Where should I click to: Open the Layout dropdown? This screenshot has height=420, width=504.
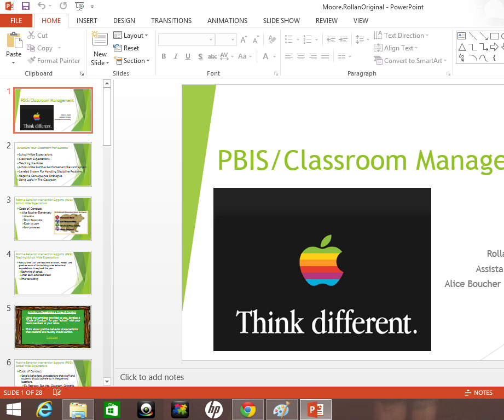pos(131,35)
